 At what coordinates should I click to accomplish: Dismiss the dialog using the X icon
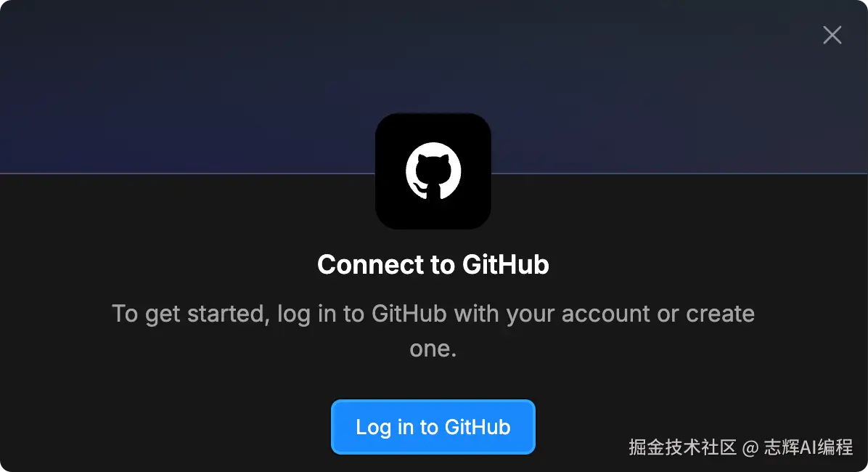coord(832,35)
